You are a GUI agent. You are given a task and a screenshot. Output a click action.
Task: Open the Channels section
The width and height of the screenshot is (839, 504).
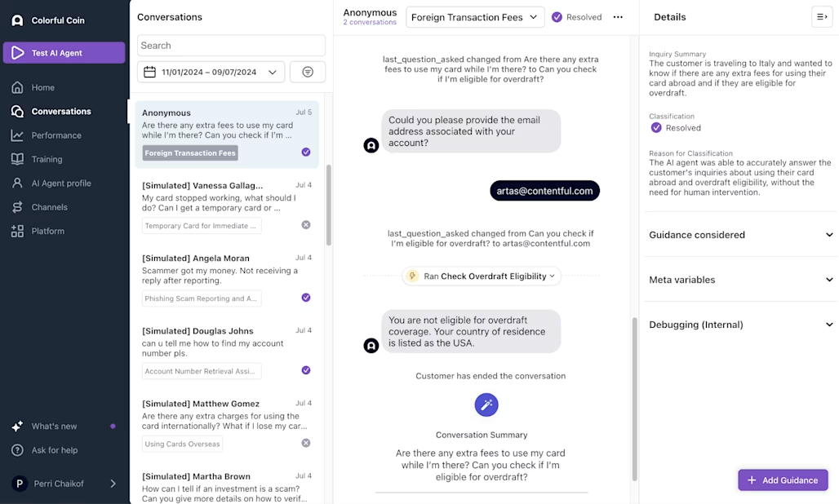[49, 207]
